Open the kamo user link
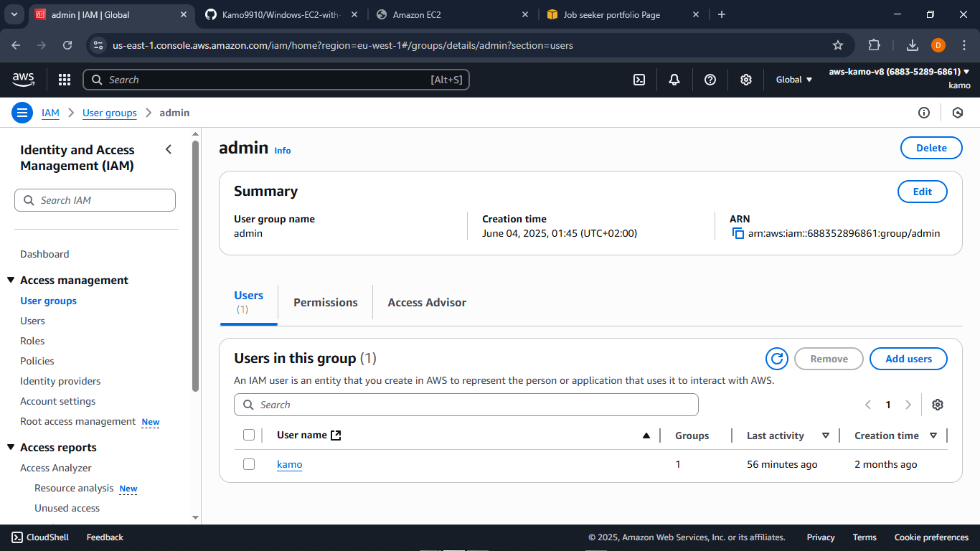The width and height of the screenshot is (980, 551). 289,464
